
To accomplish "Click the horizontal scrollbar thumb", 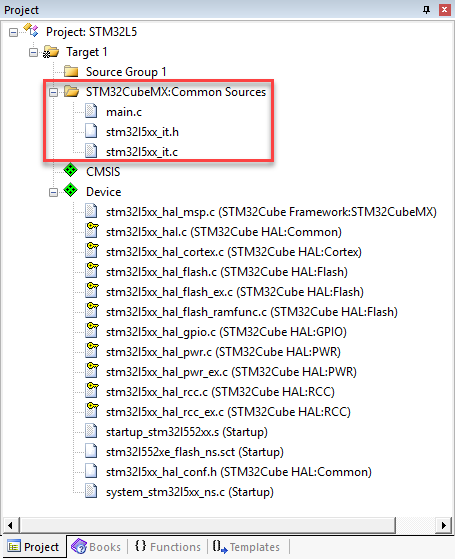I will click(x=208, y=525).
